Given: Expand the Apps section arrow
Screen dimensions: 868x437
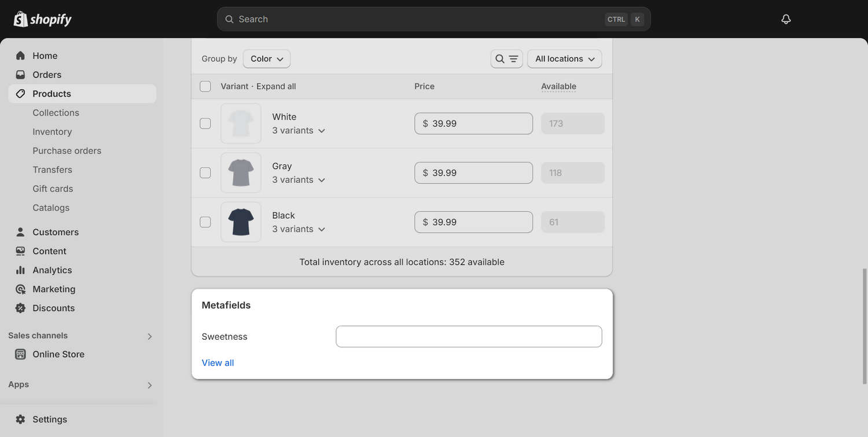Looking at the screenshot, I should click(149, 385).
